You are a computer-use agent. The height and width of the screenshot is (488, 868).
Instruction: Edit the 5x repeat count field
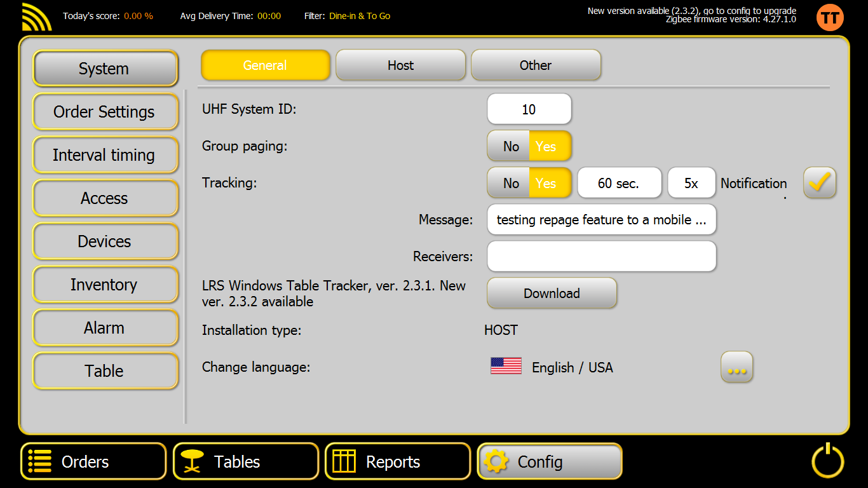(691, 183)
